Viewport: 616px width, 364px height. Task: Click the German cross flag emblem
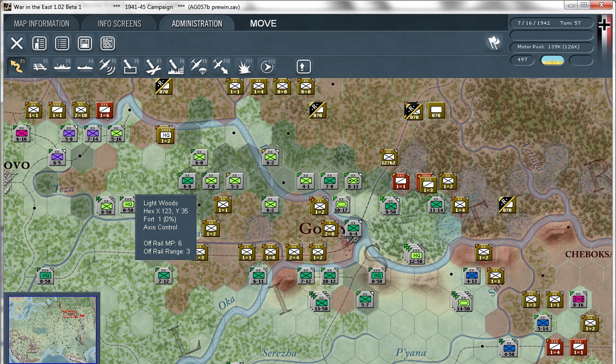pos(604,24)
